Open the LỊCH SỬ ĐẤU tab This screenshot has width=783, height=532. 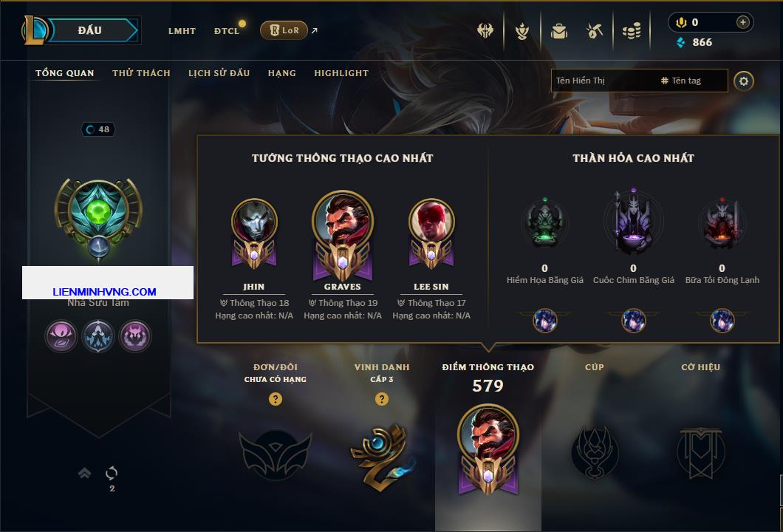(219, 73)
